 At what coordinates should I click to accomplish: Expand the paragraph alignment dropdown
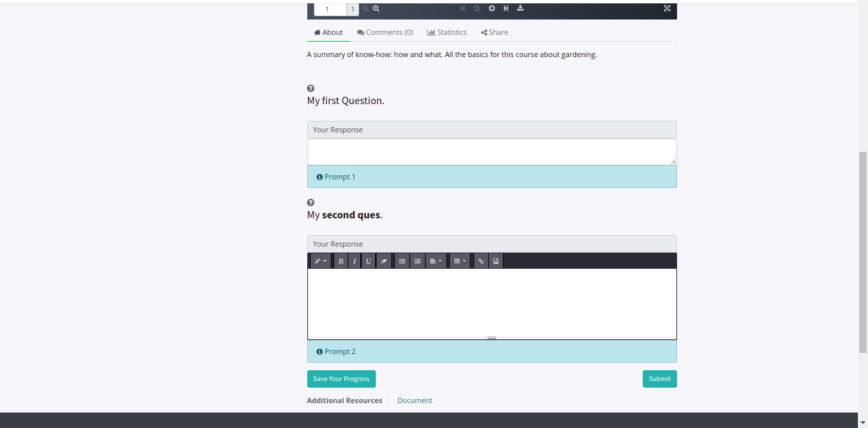(x=436, y=261)
